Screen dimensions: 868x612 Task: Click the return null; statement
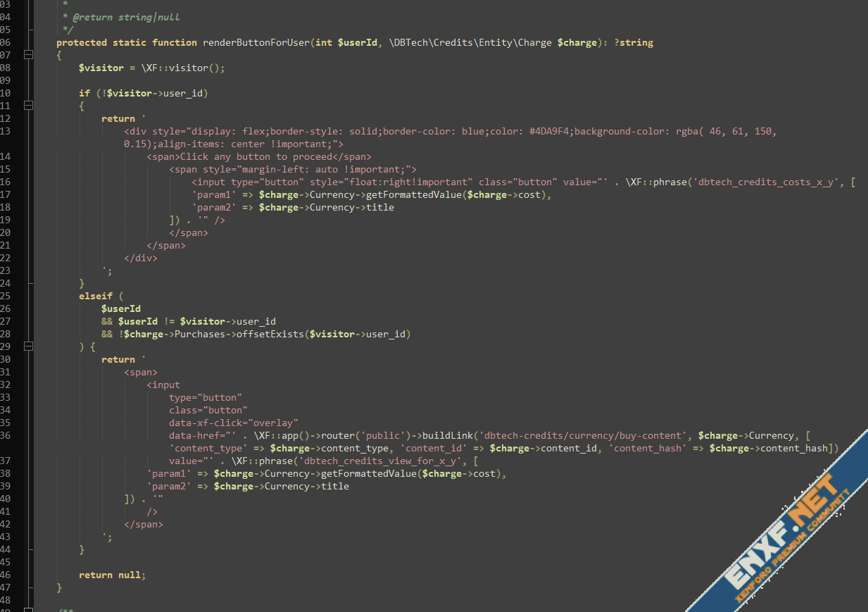point(112,575)
